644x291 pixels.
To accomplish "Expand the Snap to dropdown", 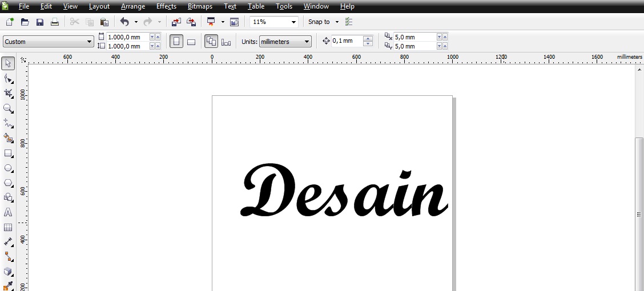I will tap(337, 22).
